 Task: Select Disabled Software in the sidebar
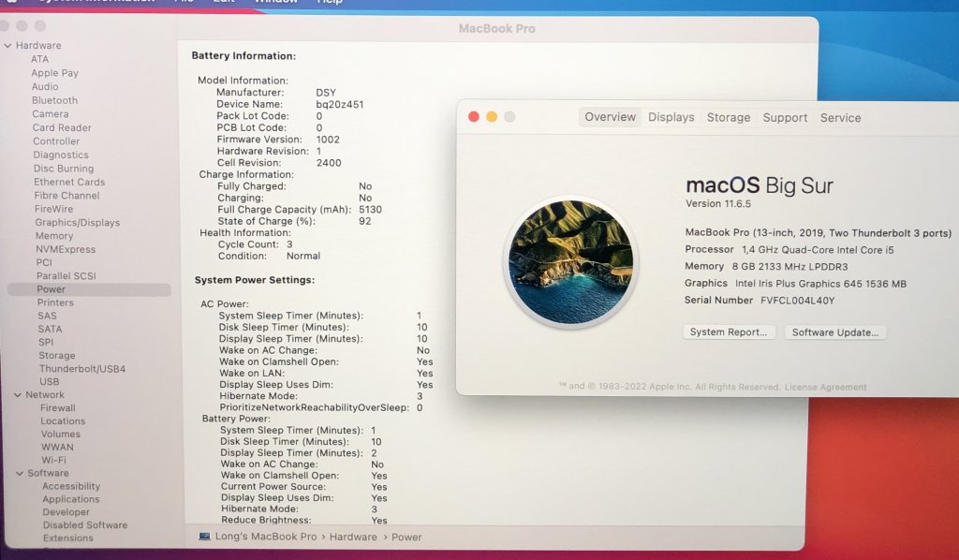click(85, 525)
